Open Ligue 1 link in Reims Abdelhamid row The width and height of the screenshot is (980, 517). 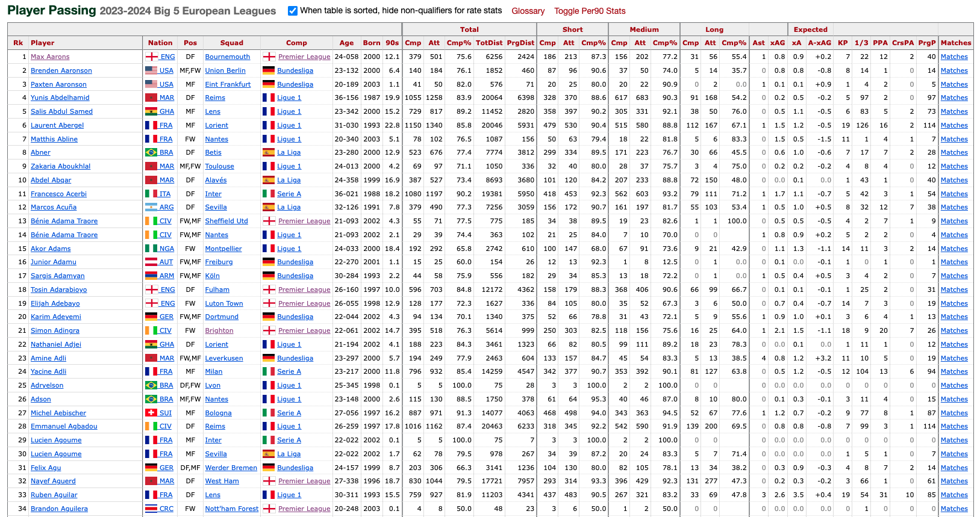(289, 98)
